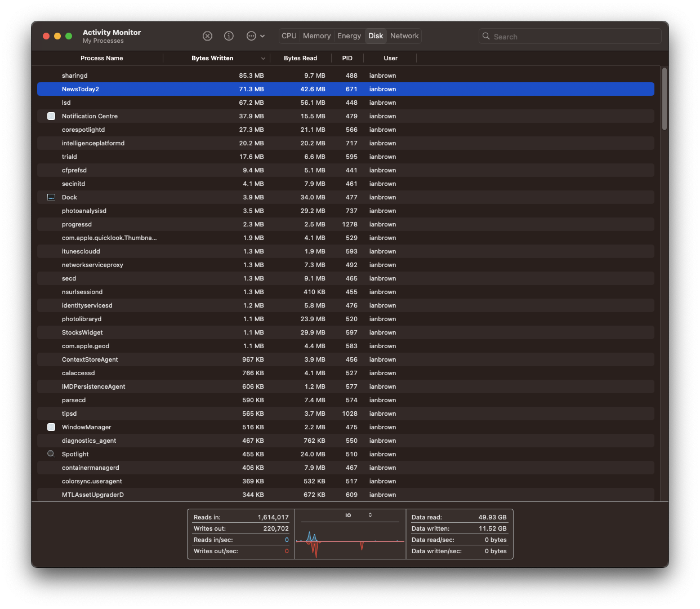
Task: Select the Network tab
Action: [404, 36]
